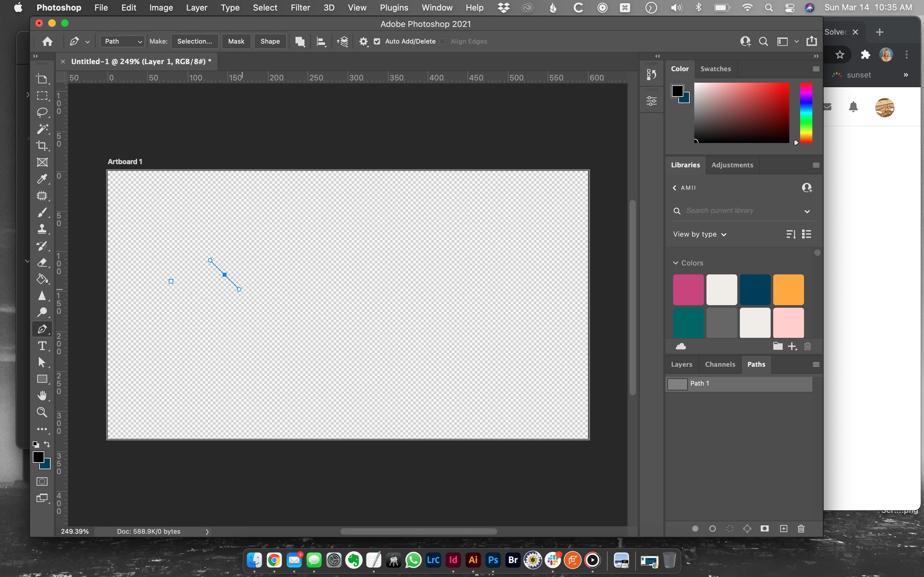Screen dimensions: 924x577
Task: Switch to the Layers tab
Action: click(x=681, y=364)
